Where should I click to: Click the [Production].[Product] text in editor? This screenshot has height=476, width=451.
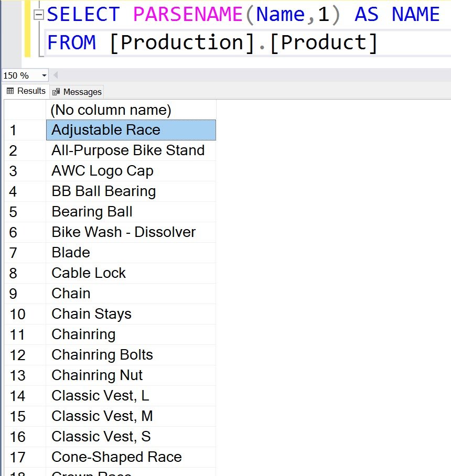[x=243, y=42]
